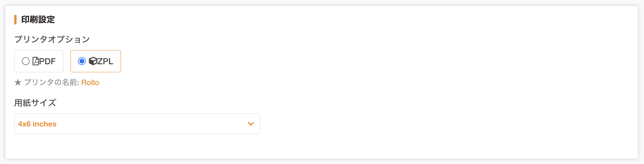The width and height of the screenshot is (644, 164).
Task: Click the 4x6 inches selected value
Action: coord(37,124)
